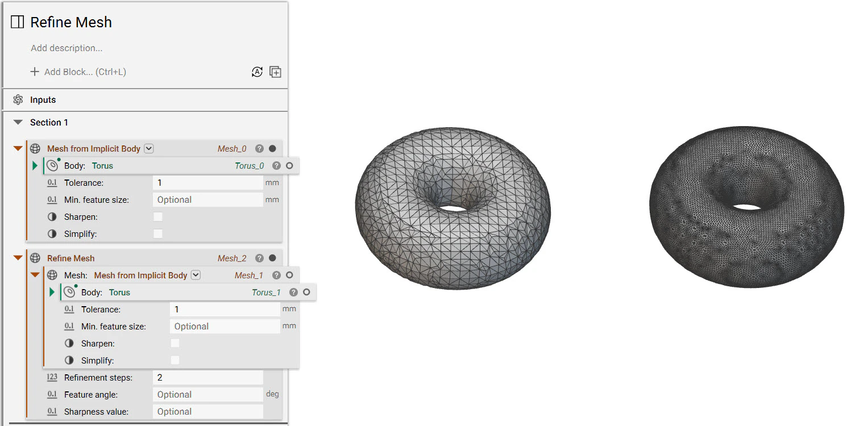Click the duplicate notebook icon
Screen dimensions: 868x426
point(276,72)
